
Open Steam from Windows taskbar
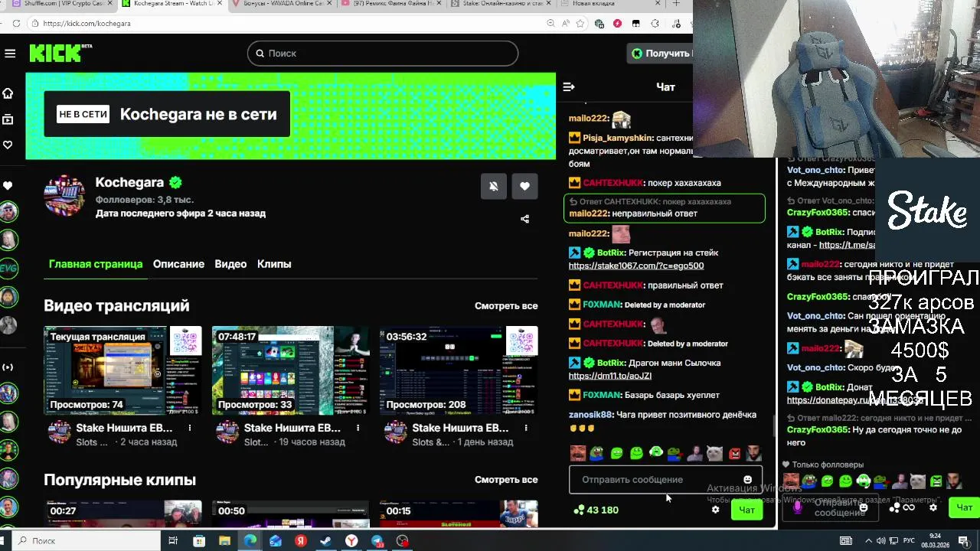coord(325,541)
